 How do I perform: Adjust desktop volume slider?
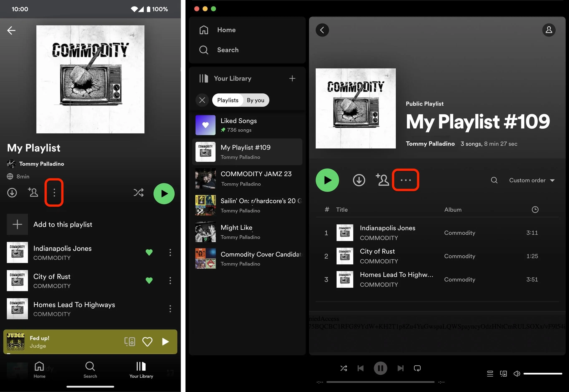(x=543, y=374)
